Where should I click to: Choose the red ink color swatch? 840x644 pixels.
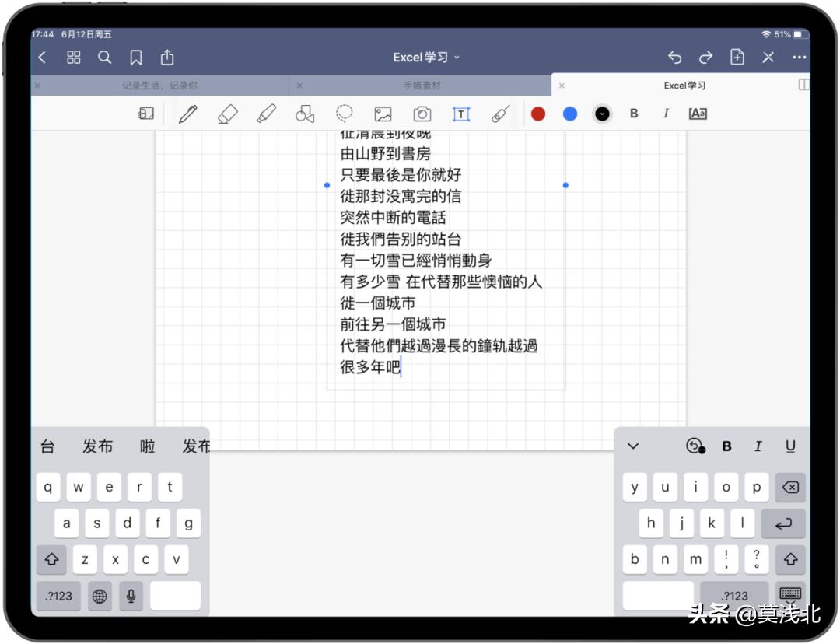[537, 114]
